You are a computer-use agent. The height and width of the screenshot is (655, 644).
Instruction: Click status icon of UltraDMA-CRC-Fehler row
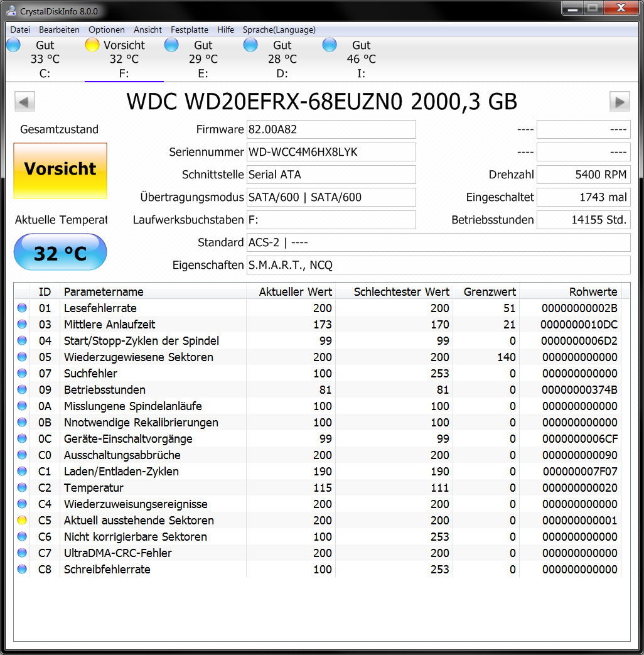click(x=22, y=553)
